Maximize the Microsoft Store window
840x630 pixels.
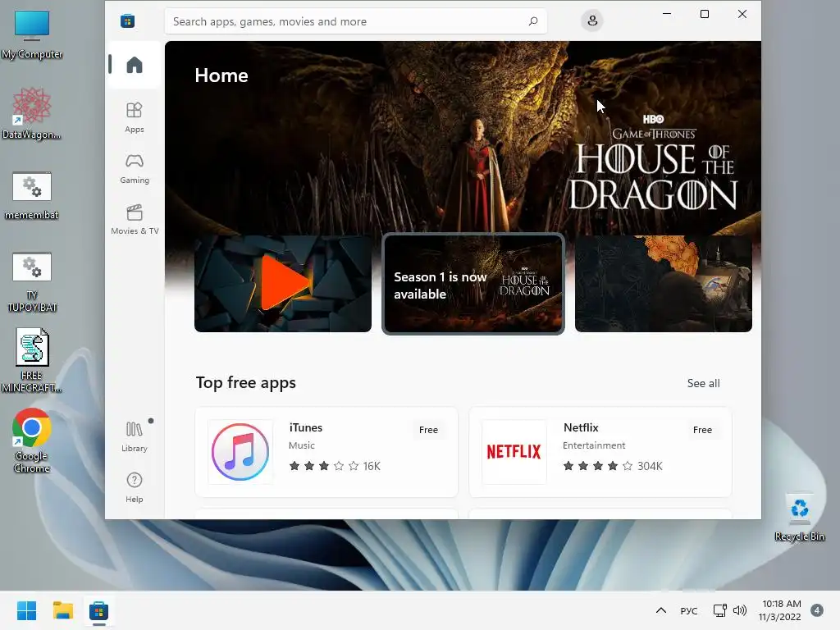705,14
